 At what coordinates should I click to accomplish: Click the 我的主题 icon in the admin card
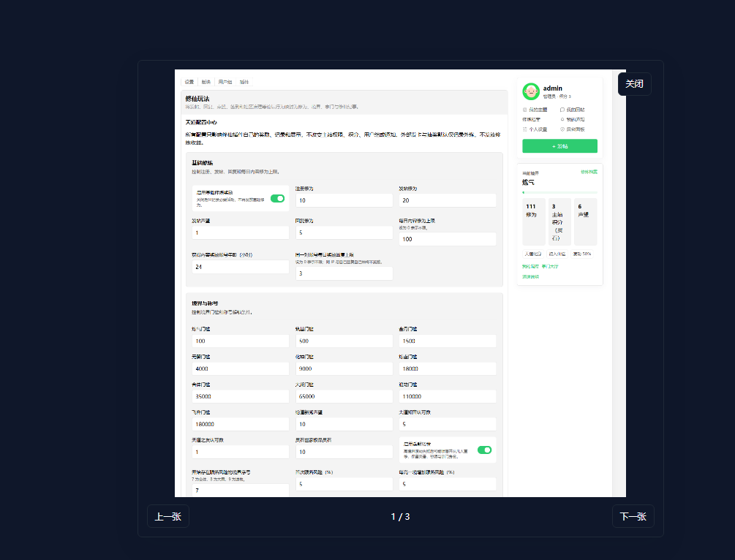coord(525,110)
